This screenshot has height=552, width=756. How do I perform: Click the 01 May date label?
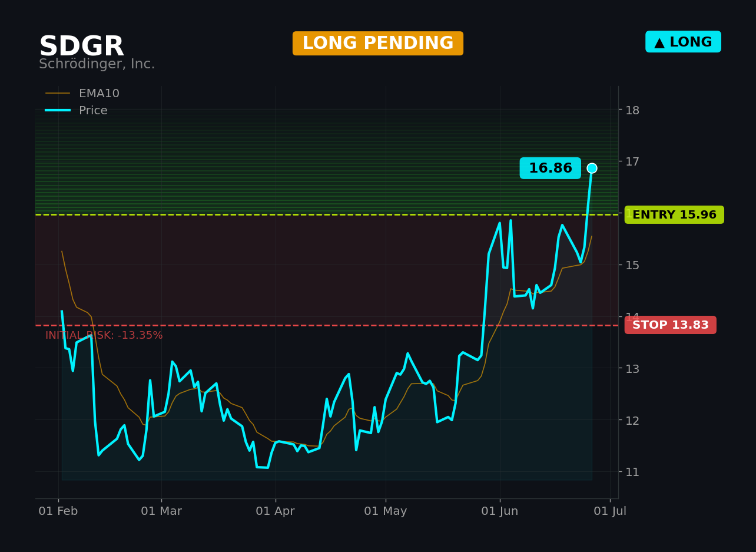point(386,511)
